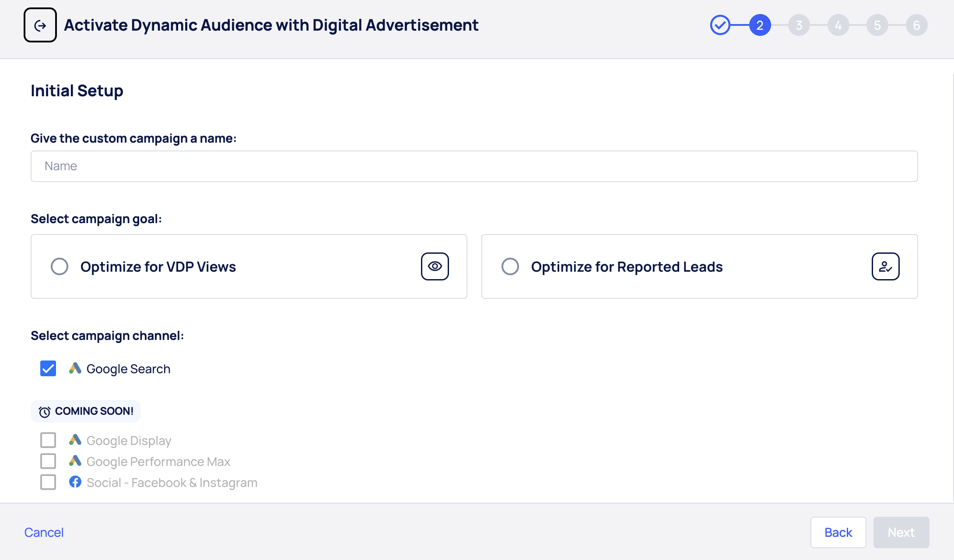The width and height of the screenshot is (954, 560).
Task: Click the alarm clock Coming Soon icon
Action: click(45, 412)
